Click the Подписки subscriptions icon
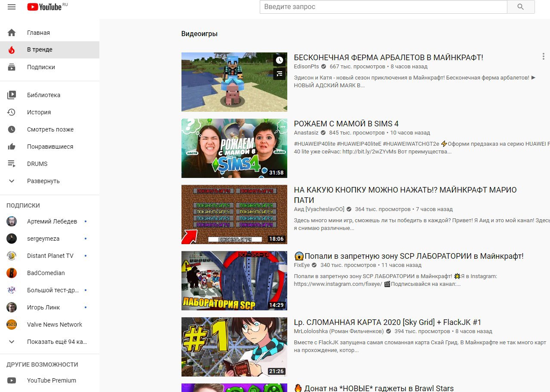This screenshot has width=550, height=392. [12, 67]
